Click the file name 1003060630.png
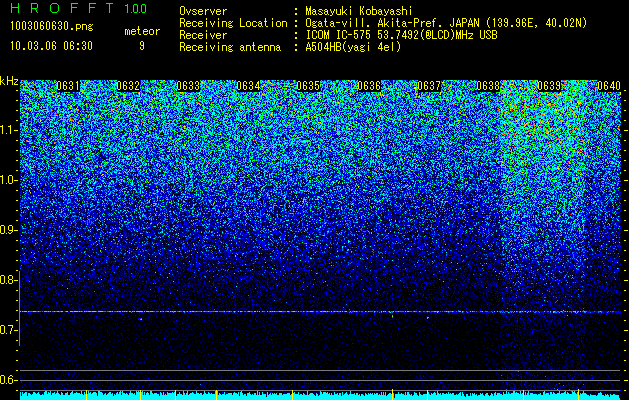This screenshot has height=400, width=629. (52, 27)
